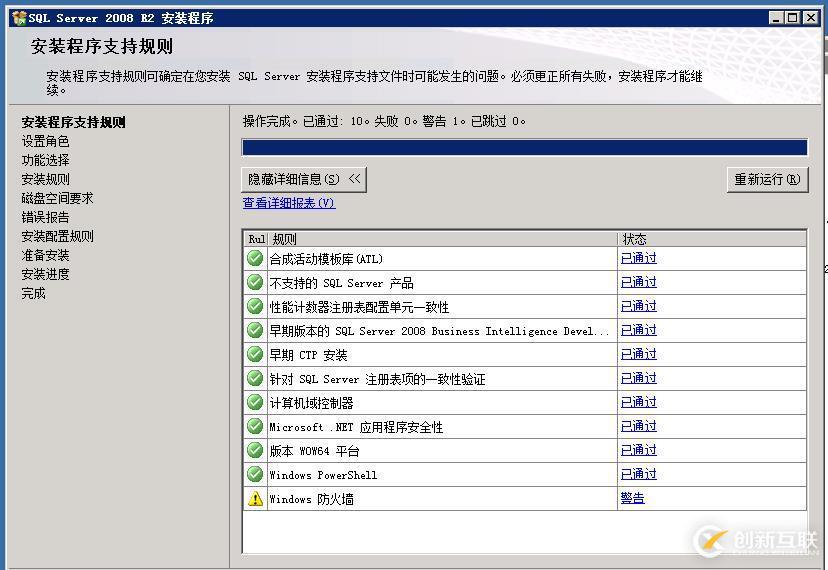The height and width of the screenshot is (570, 828).
Task: Sort by the 状态 column header
Action: pos(712,239)
